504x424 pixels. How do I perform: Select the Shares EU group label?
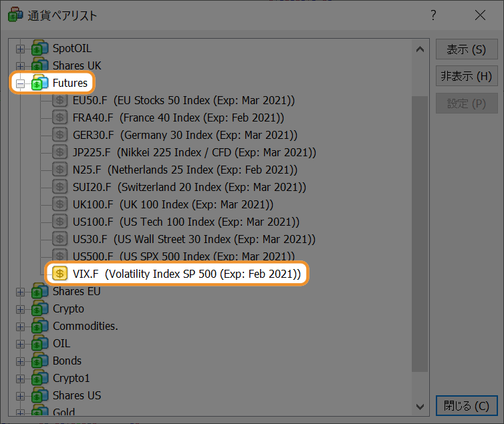tap(76, 291)
